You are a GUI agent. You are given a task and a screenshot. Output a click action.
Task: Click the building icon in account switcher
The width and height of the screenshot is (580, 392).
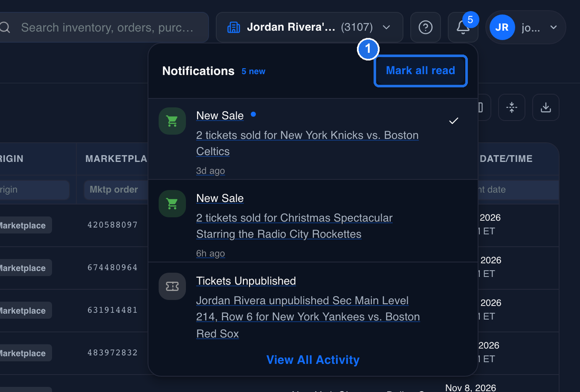234,27
